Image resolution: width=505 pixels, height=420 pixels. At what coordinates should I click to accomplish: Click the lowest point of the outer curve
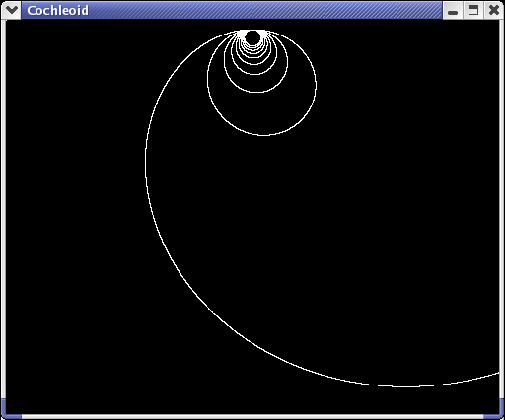pos(404,386)
